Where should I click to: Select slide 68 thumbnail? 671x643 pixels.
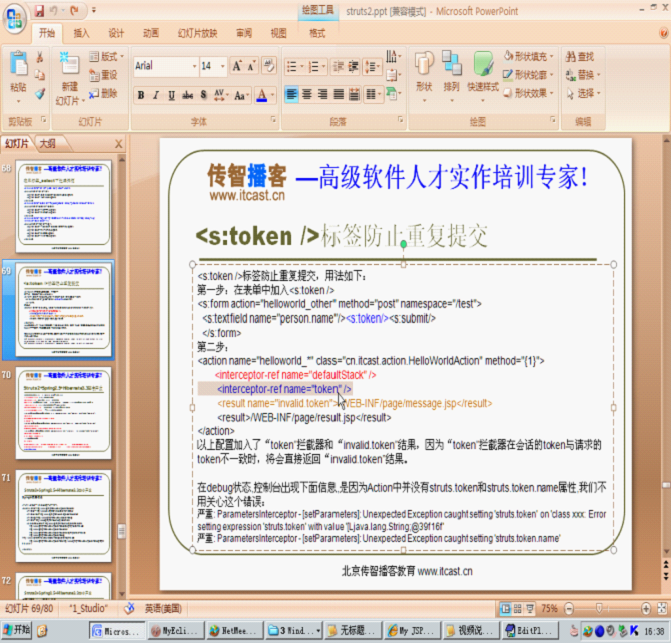point(63,206)
